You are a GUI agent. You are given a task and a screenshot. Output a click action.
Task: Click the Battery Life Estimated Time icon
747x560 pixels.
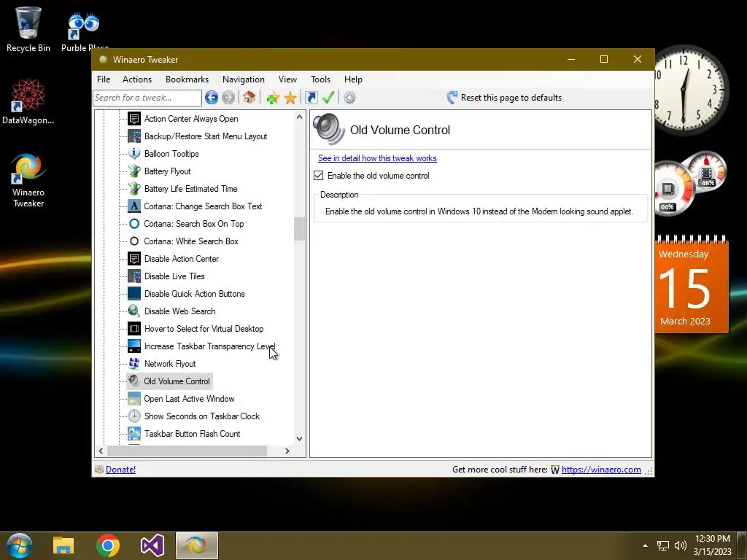tap(134, 189)
